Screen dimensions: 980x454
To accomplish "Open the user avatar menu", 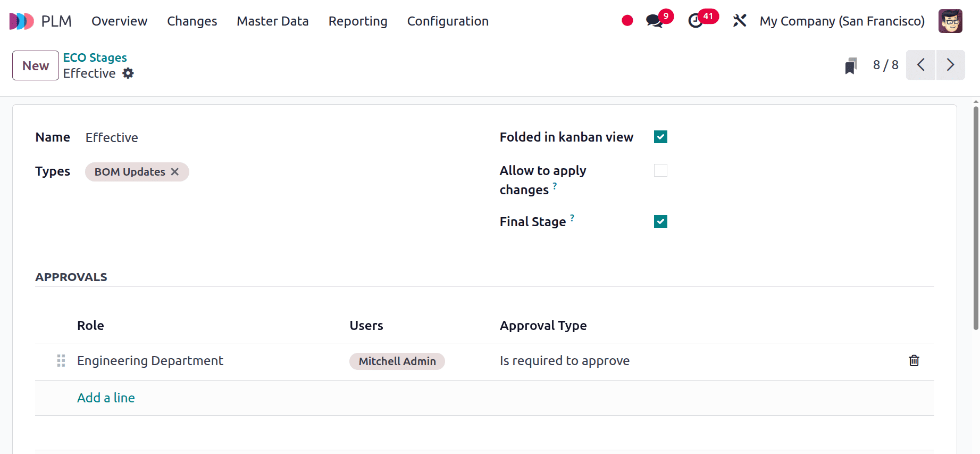I will click(x=950, y=21).
